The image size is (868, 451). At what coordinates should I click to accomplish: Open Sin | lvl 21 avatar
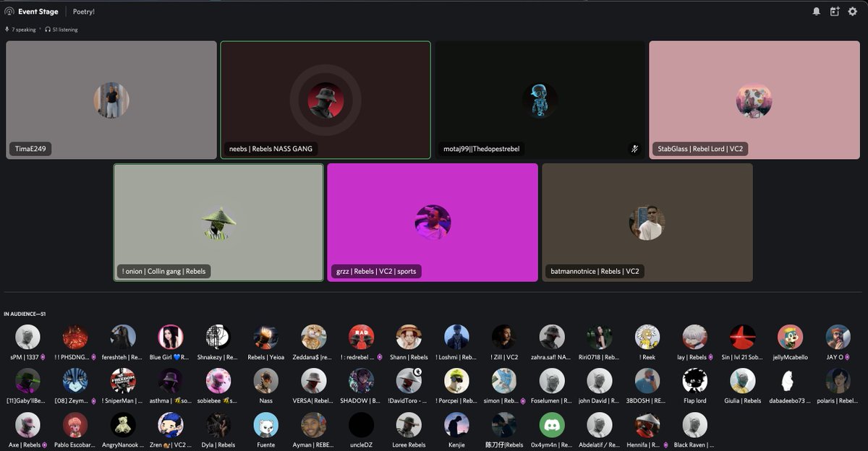click(743, 337)
